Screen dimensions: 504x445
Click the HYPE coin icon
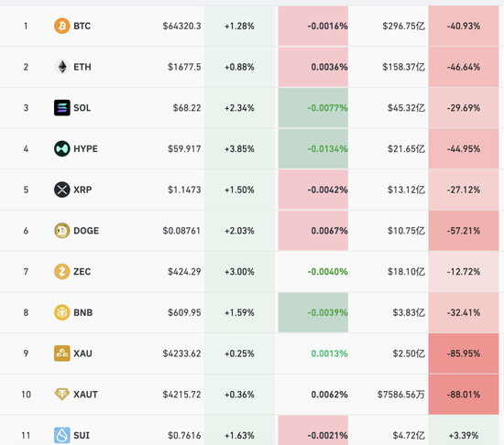[x=62, y=148]
